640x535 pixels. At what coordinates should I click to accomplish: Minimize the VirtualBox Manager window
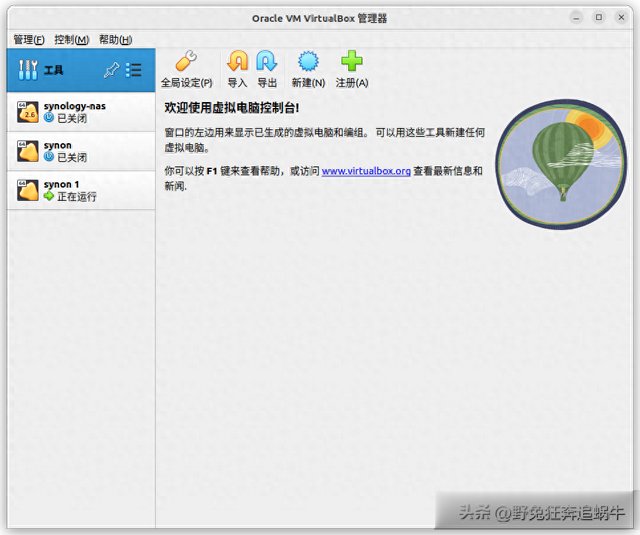[x=576, y=18]
